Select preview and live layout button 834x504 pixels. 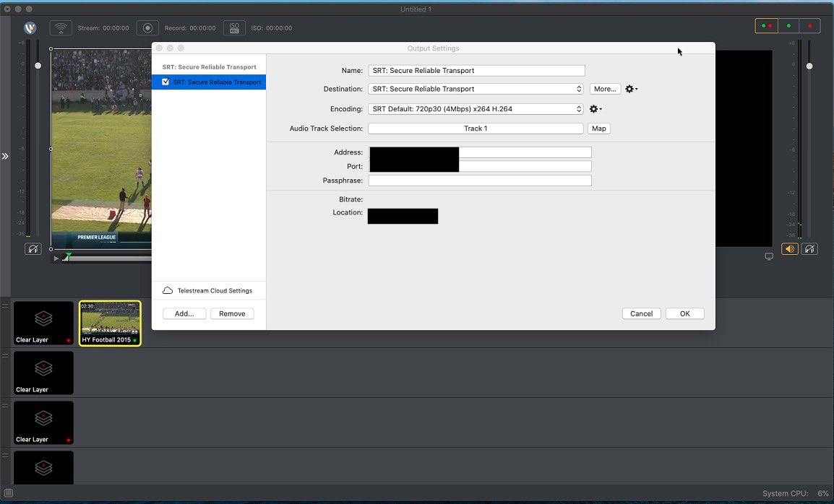(767, 25)
